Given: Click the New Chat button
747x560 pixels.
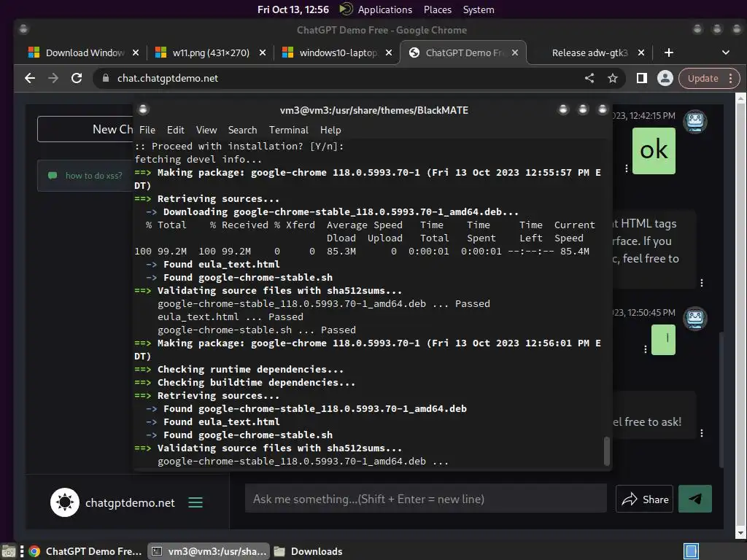Looking at the screenshot, I should point(85,129).
